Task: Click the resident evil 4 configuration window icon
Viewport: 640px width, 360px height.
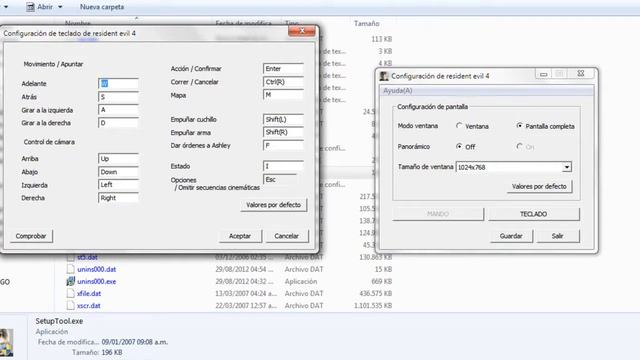Action: (x=384, y=76)
